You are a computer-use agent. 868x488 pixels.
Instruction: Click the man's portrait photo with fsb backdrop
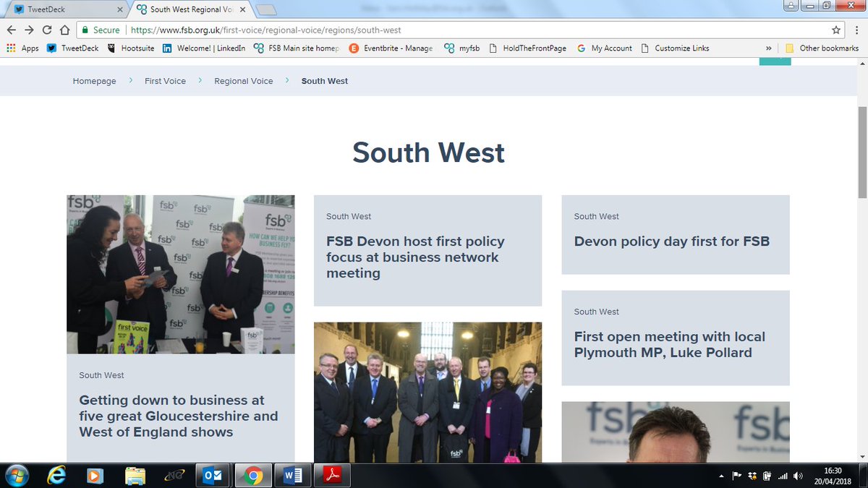[x=676, y=432]
